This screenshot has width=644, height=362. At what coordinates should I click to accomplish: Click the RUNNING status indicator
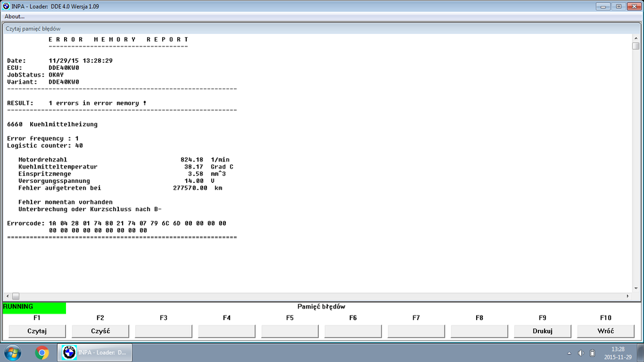34,308
